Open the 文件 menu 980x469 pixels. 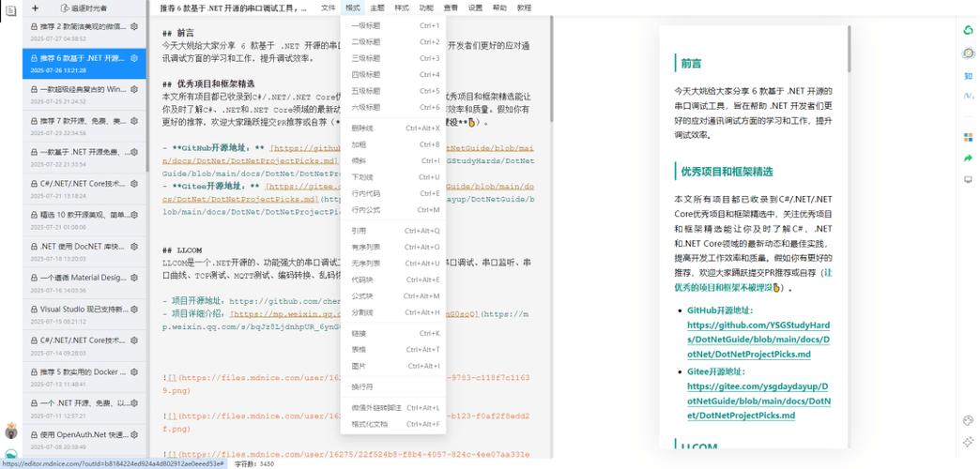point(329,8)
